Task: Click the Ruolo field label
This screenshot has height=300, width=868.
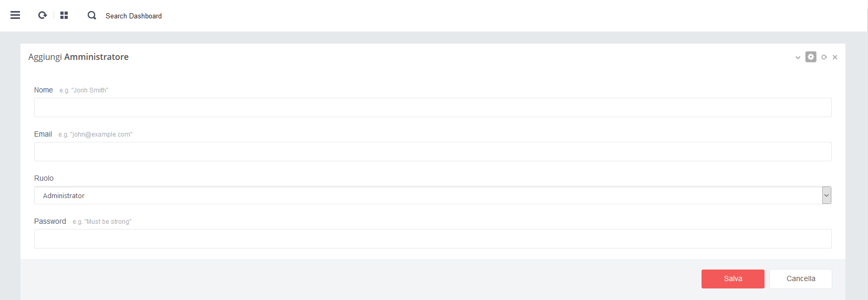Action: (x=44, y=178)
